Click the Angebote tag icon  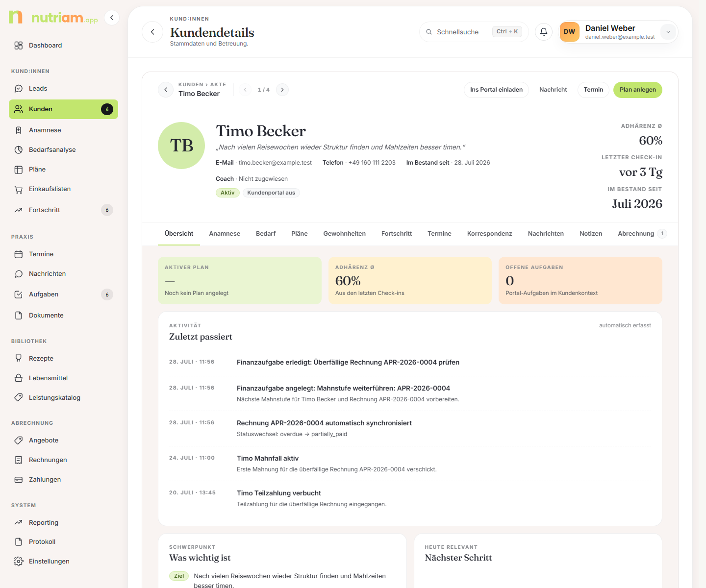click(19, 441)
